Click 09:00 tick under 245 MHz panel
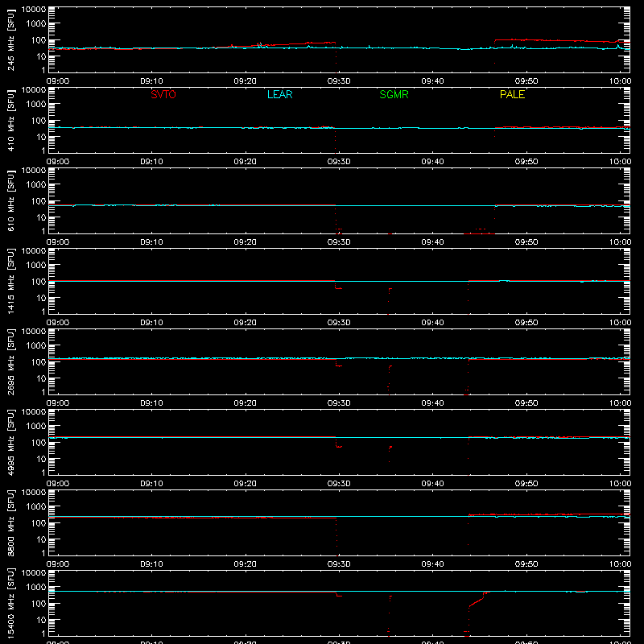This screenshot has width=644, height=644. (x=58, y=81)
